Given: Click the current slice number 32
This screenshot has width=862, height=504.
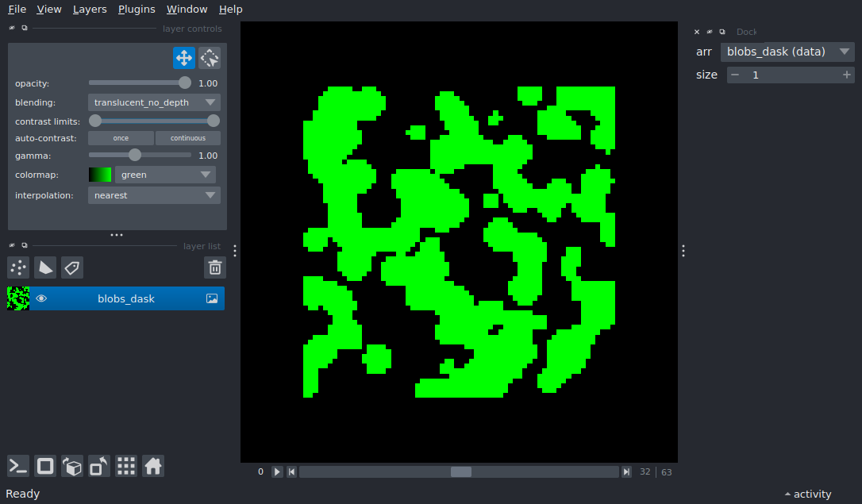Looking at the screenshot, I should click(x=645, y=472).
